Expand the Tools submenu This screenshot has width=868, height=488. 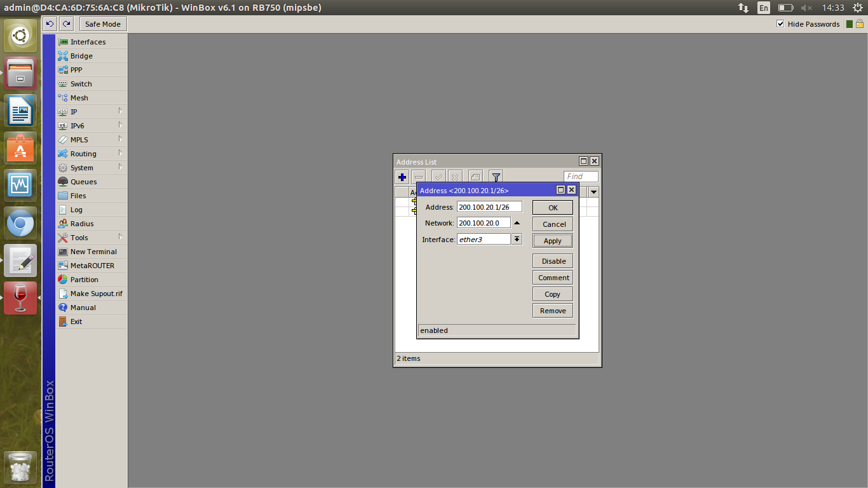tap(92, 238)
